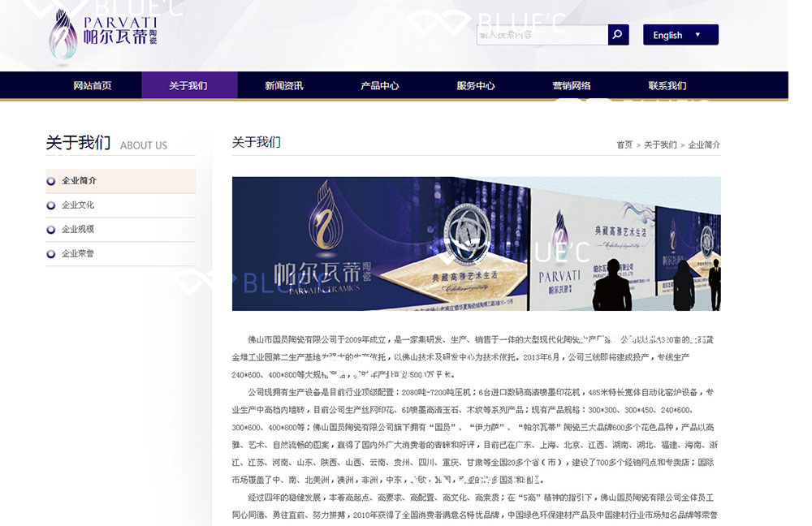The image size is (812, 526).
Task: Click the 关于我们 breadcrumb link
Action: point(660,145)
